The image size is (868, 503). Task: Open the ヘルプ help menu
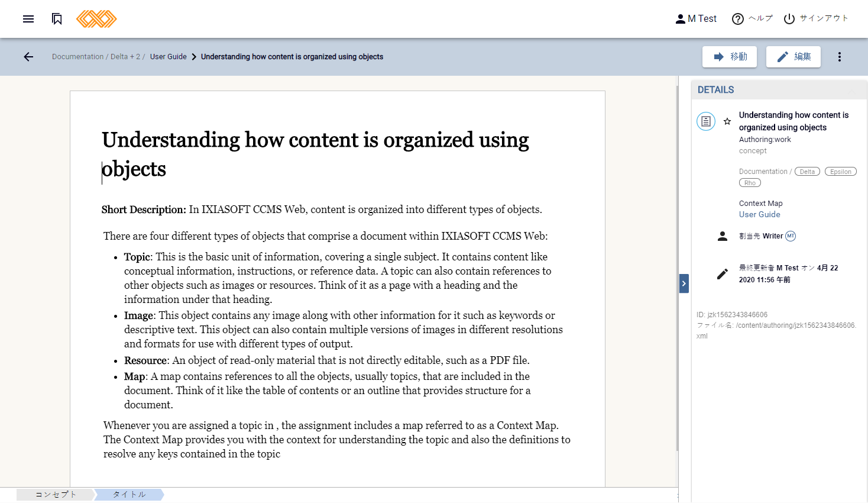click(x=752, y=19)
